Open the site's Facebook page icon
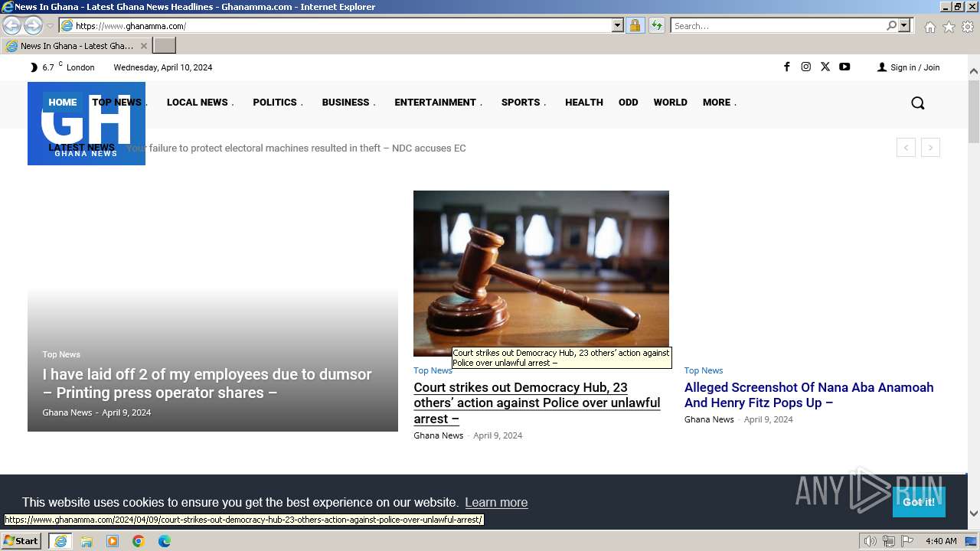Image resolution: width=980 pixels, height=551 pixels. pos(786,67)
